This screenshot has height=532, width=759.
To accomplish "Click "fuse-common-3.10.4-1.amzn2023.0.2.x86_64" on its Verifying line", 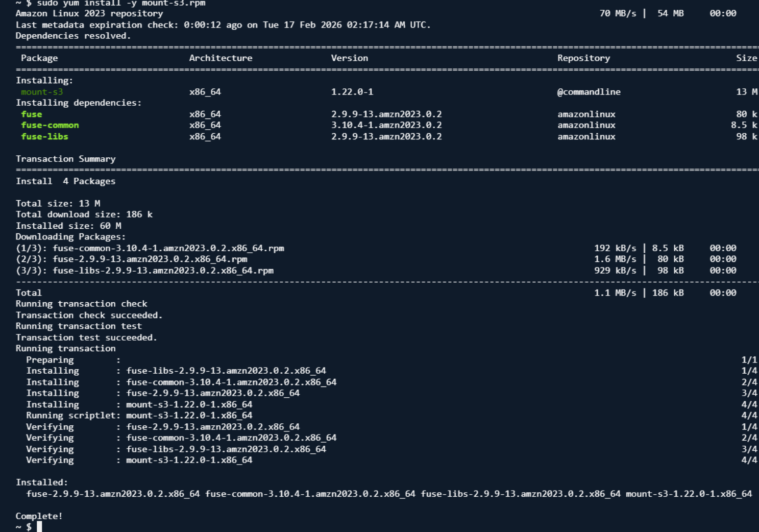I will point(231,438).
